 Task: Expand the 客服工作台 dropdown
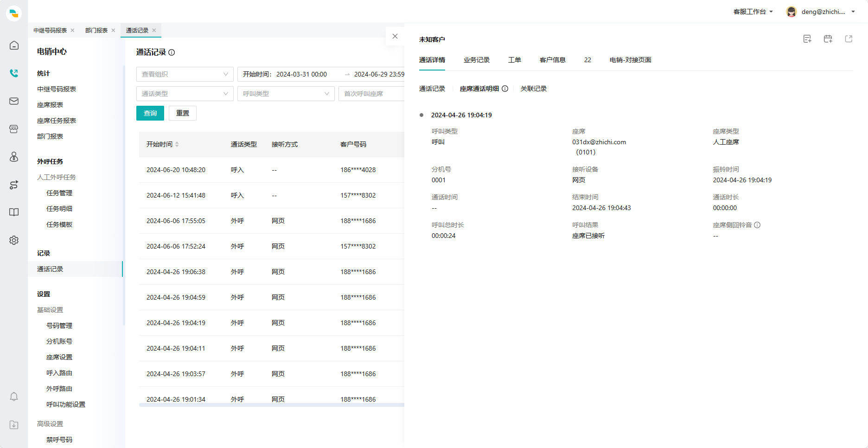(753, 12)
